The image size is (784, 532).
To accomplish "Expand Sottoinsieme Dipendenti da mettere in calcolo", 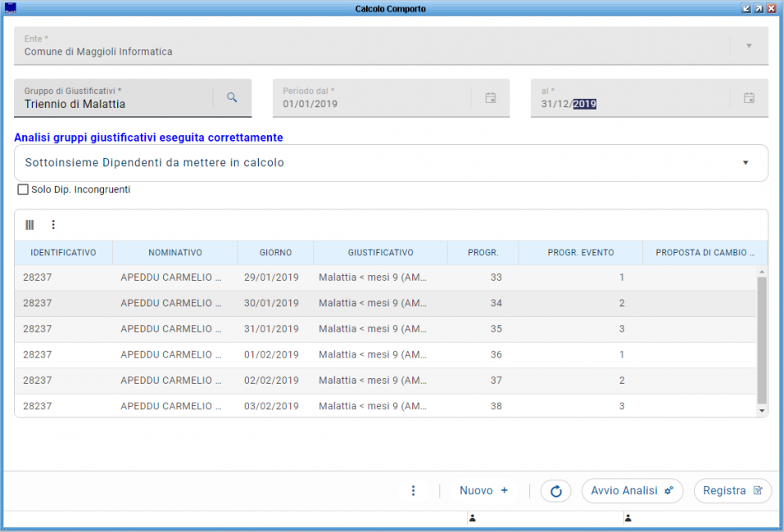I will 745,163.
